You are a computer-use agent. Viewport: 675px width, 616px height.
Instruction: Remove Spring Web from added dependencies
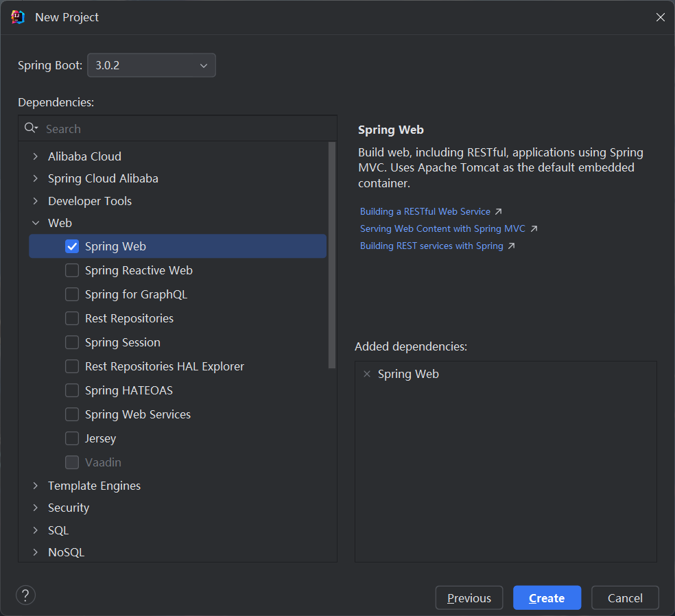pos(367,374)
